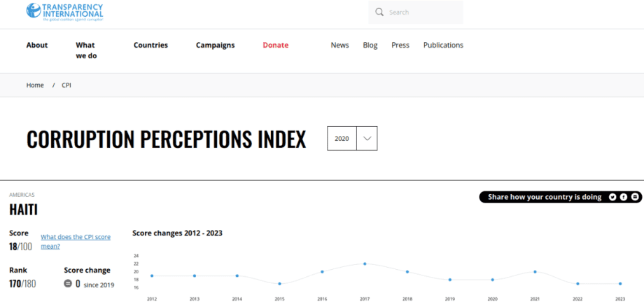Click the CPI breadcrumb
The width and height of the screenshot is (644, 307).
tap(66, 85)
